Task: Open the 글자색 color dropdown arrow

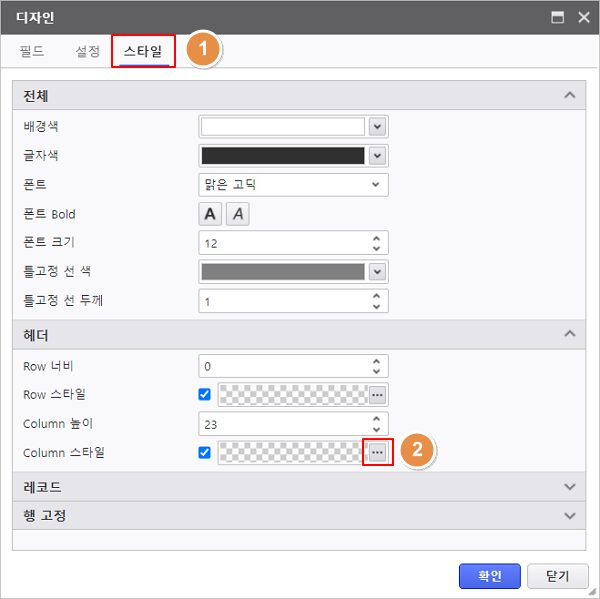Action: (377, 156)
